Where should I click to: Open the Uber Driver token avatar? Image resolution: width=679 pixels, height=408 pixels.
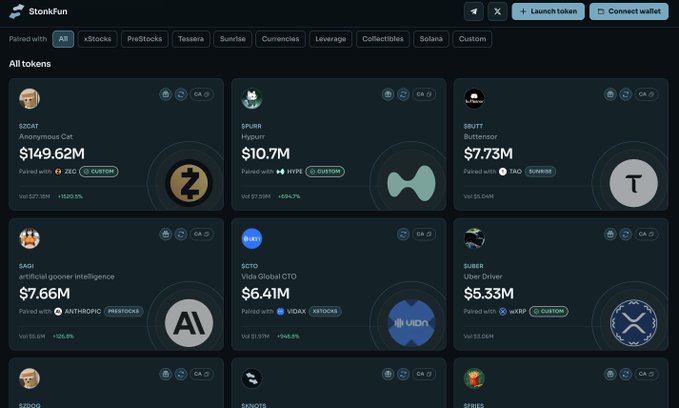click(x=474, y=239)
